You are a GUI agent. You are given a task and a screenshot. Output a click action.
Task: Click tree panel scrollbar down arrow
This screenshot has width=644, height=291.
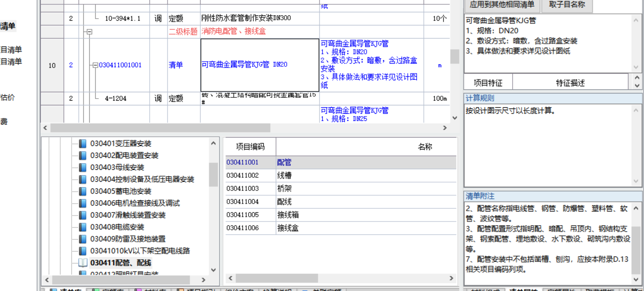pyautogui.click(x=213, y=270)
